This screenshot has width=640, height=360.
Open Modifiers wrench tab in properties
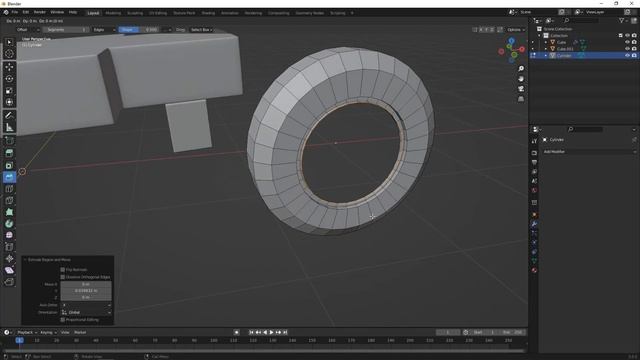click(x=534, y=224)
